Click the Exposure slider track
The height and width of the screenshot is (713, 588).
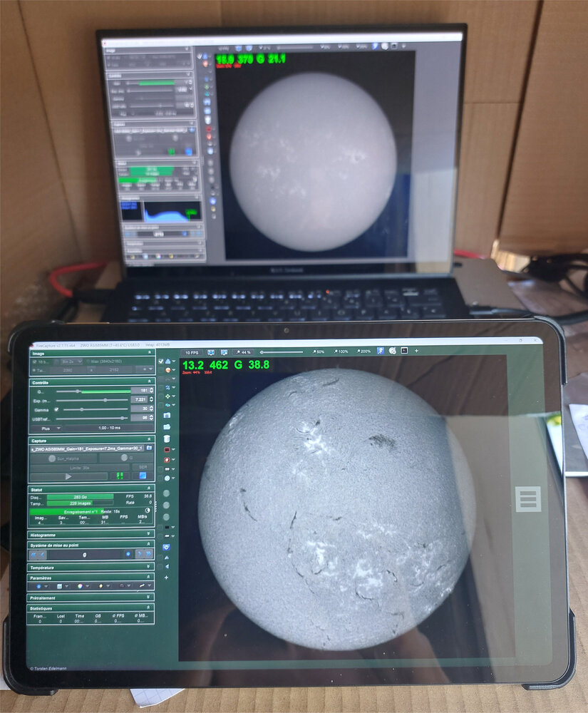[92, 400]
